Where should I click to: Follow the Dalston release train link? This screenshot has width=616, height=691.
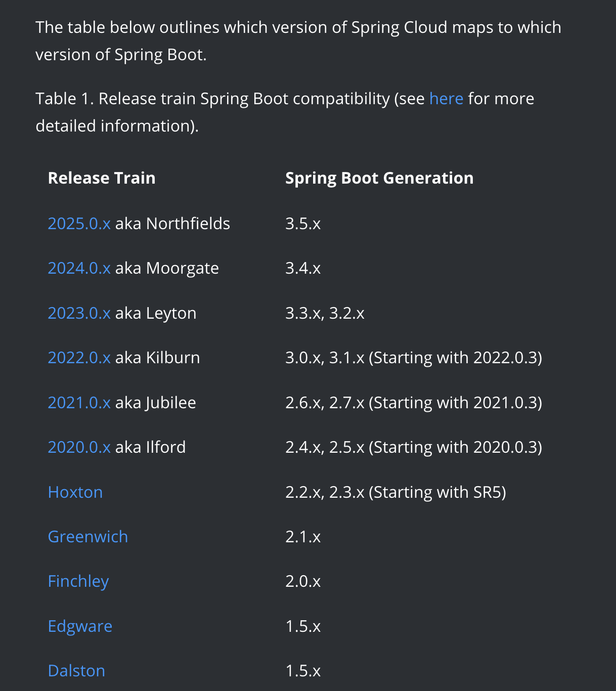point(76,671)
